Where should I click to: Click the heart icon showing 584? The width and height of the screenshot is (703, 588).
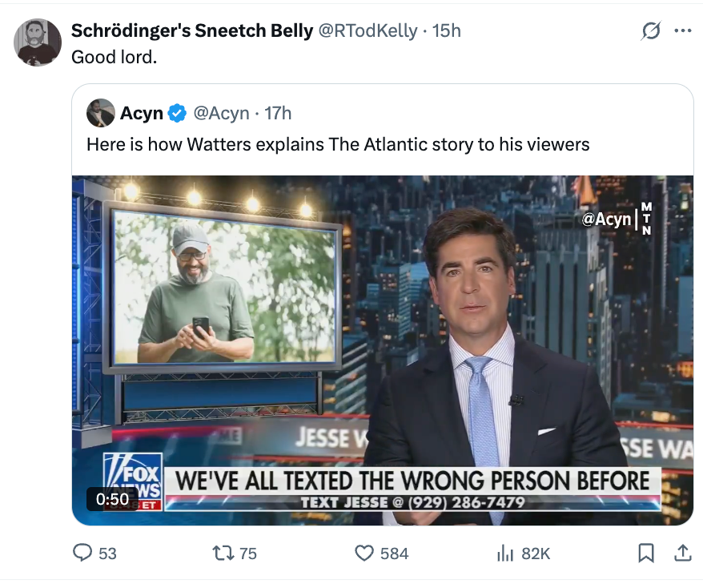[x=364, y=553]
